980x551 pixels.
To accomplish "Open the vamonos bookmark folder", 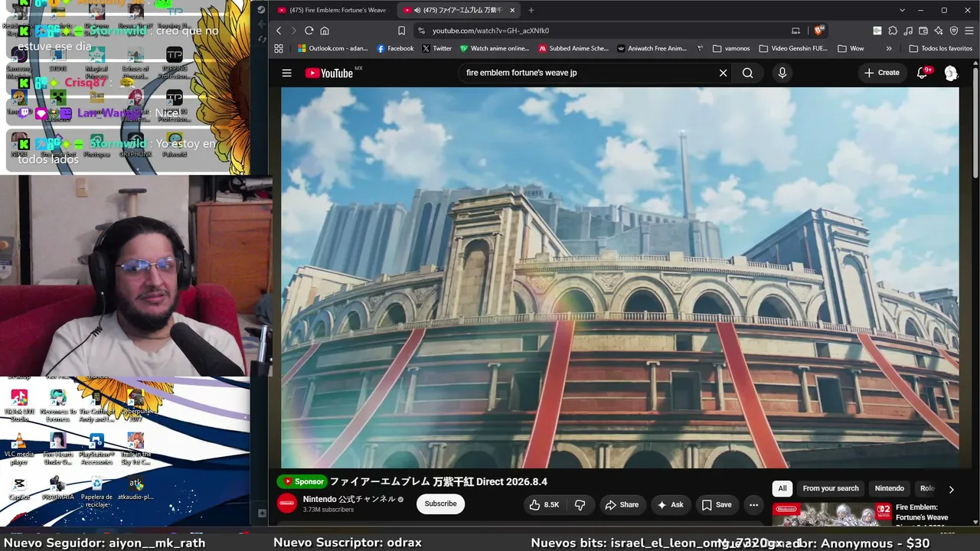I will (731, 48).
